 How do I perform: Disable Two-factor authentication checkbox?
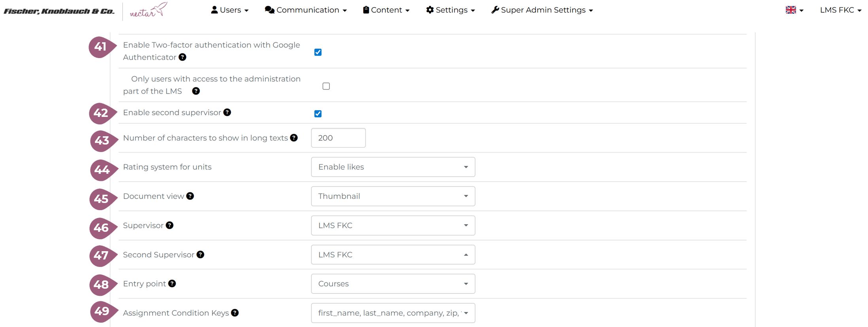click(318, 53)
